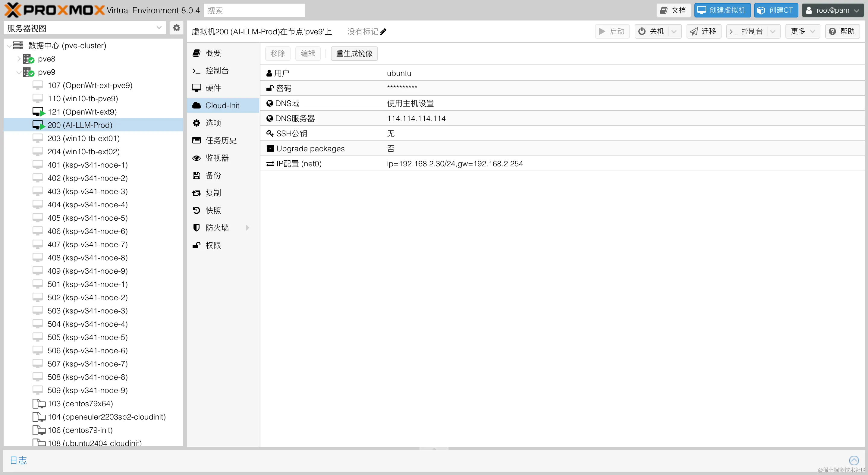Click the 创建虚拟机 icon to create a VM
This screenshot has width=868, height=475.
[702, 10]
